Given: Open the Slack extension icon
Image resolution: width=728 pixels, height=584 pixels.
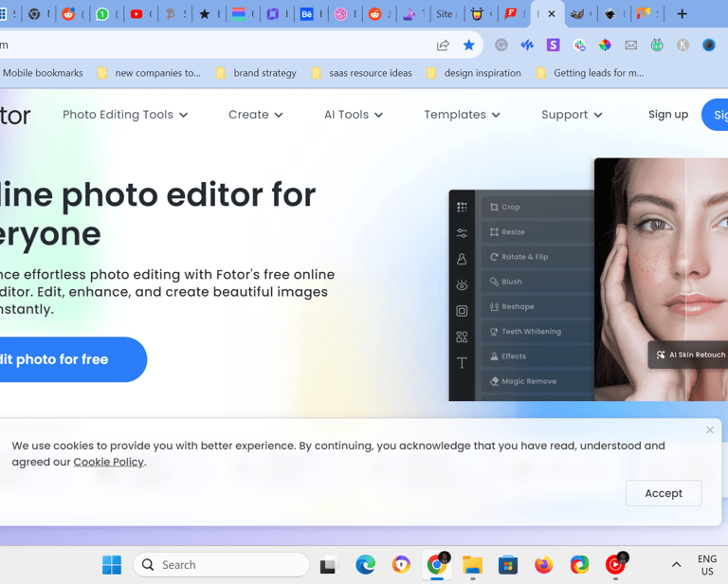Looking at the screenshot, I should 579,45.
